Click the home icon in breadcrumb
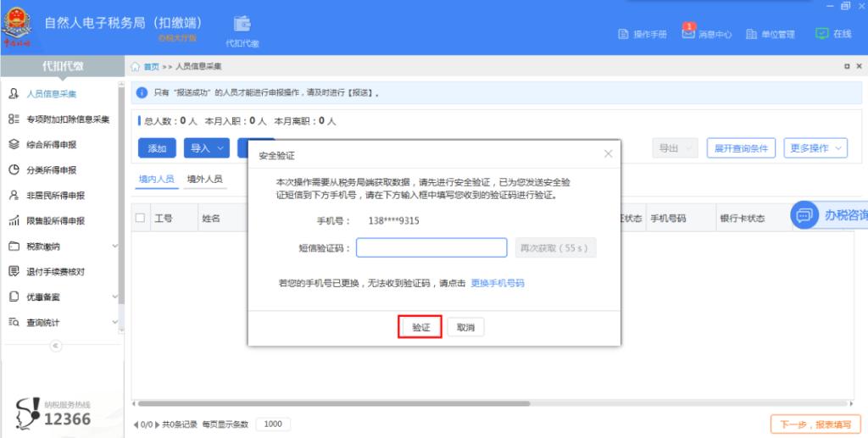 tap(135, 66)
